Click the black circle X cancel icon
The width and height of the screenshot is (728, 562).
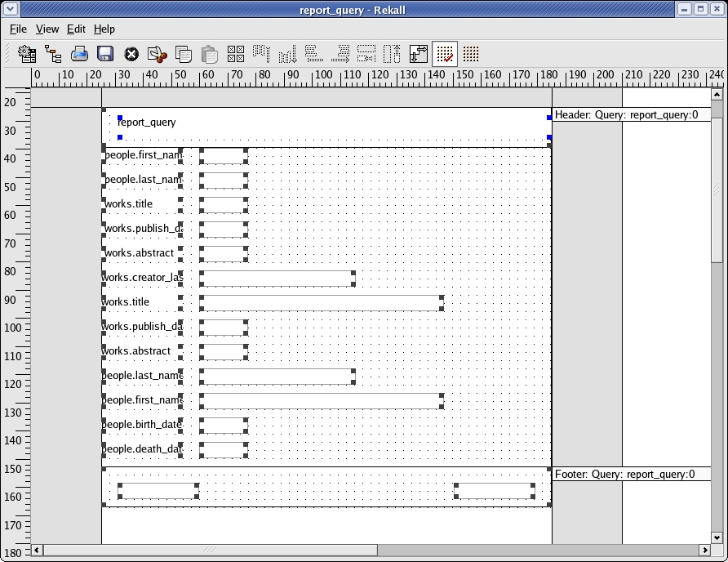tap(131, 55)
